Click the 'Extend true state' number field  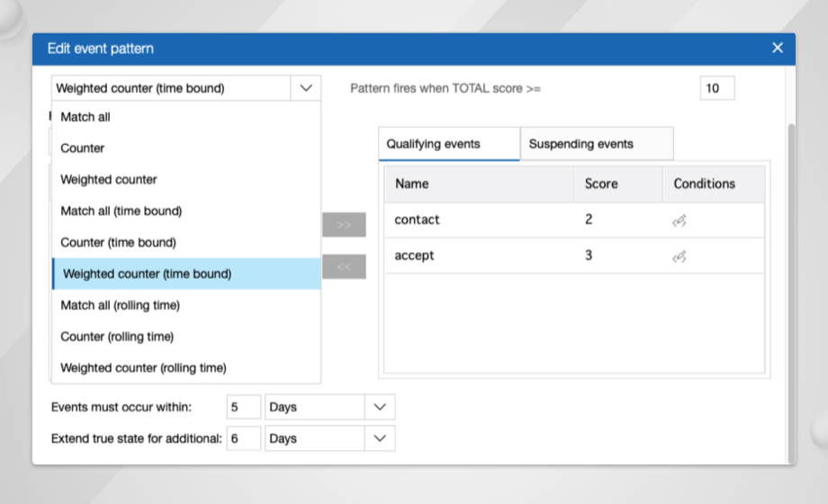243,438
